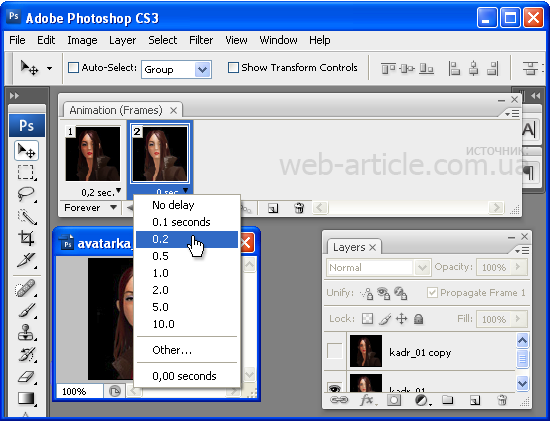This screenshot has height=422, width=550.
Task: Delete frame using Animation panel trash icon
Action: (299, 208)
